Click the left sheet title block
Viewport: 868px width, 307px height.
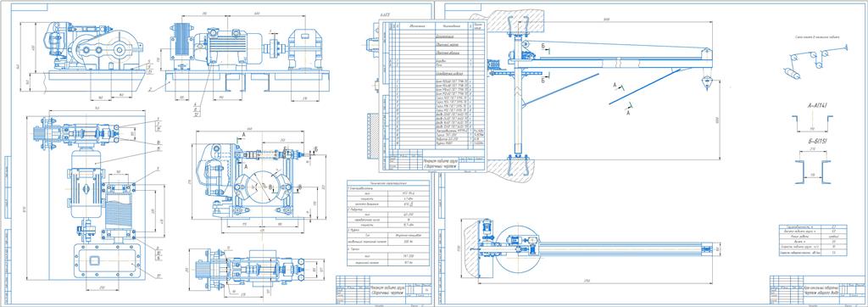[x=382, y=289]
